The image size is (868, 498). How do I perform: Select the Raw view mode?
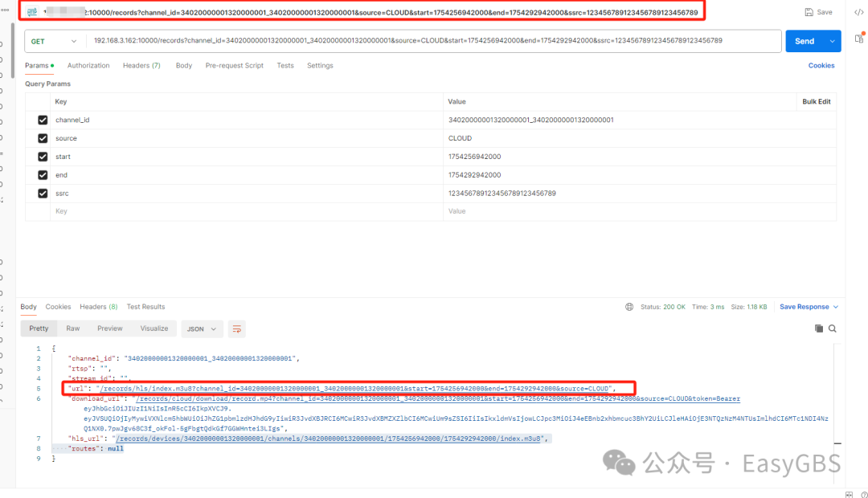pyautogui.click(x=73, y=329)
